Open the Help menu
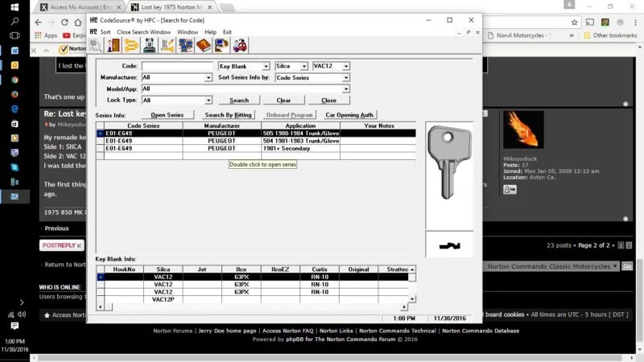Screen dimensions: 644x362 210,32
